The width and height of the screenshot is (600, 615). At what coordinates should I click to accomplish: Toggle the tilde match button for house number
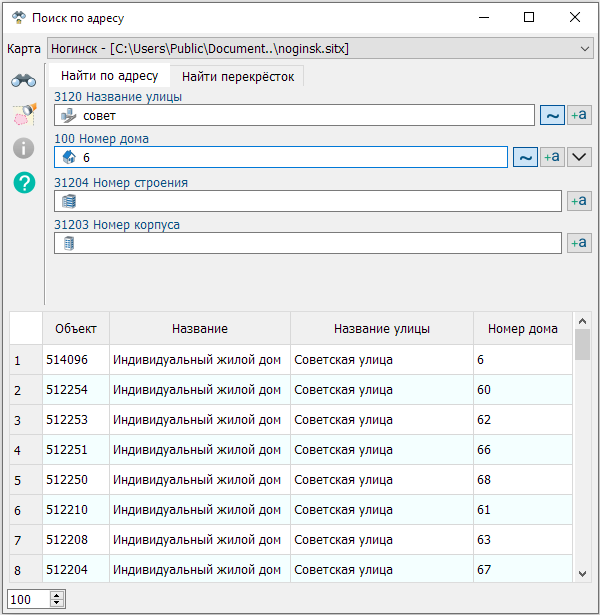coord(525,157)
